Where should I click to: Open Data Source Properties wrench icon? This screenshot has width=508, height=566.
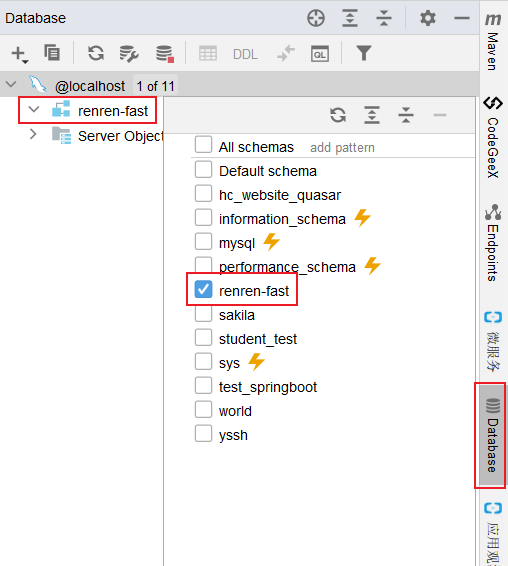tap(129, 54)
